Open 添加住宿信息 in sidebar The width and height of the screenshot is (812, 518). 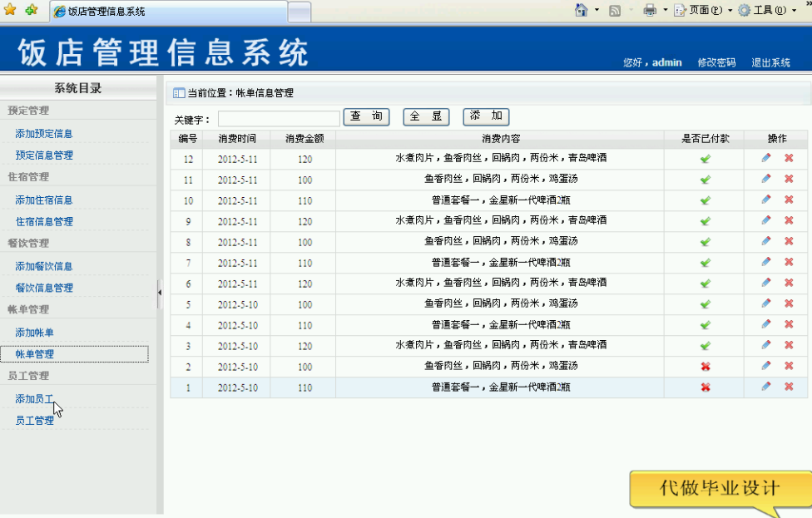44,200
